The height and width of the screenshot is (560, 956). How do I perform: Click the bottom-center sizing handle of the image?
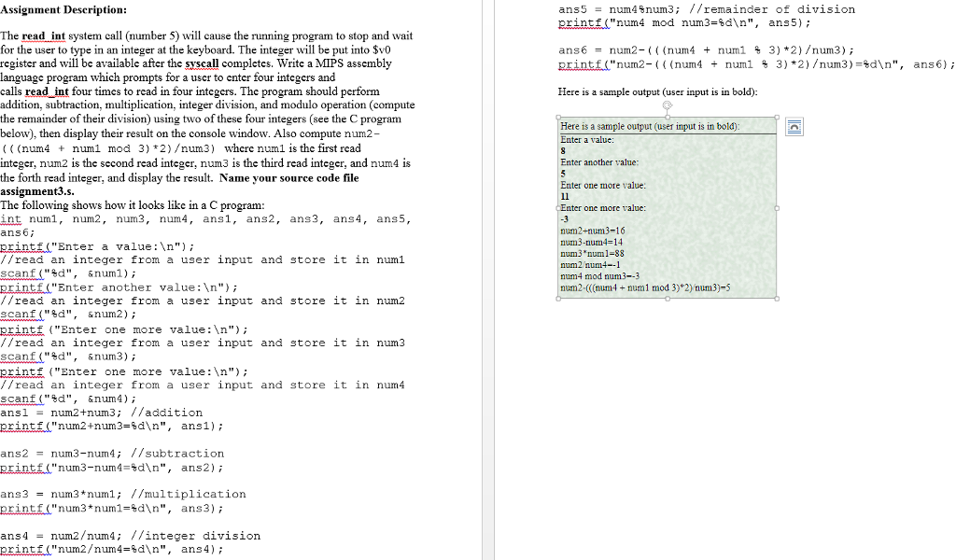click(x=667, y=299)
